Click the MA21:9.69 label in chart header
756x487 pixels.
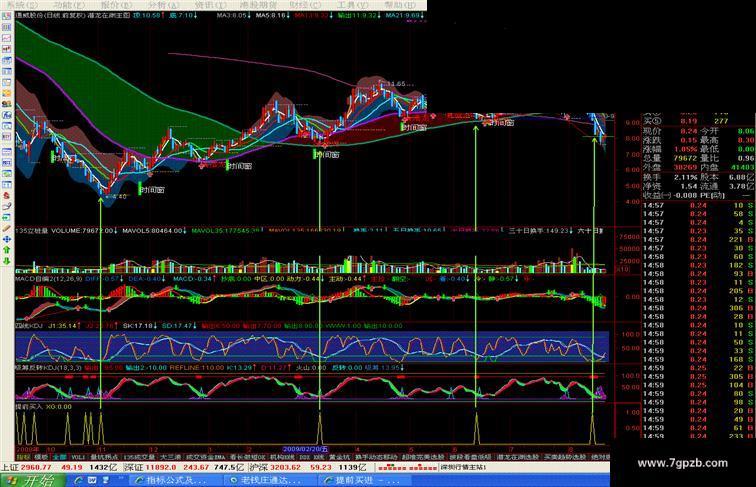point(405,15)
